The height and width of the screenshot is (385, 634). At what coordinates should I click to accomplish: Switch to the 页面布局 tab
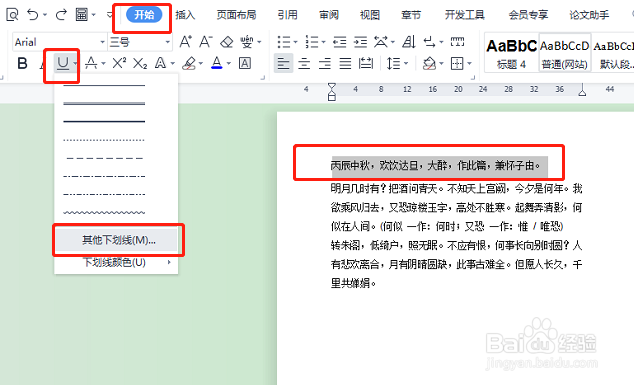click(236, 15)
